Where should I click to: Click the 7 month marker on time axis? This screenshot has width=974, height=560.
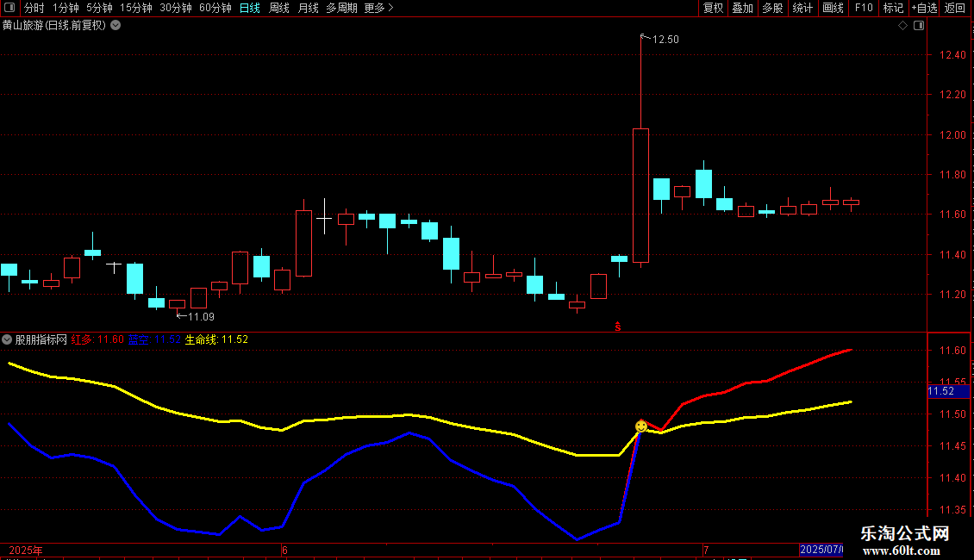coord(706,550)
